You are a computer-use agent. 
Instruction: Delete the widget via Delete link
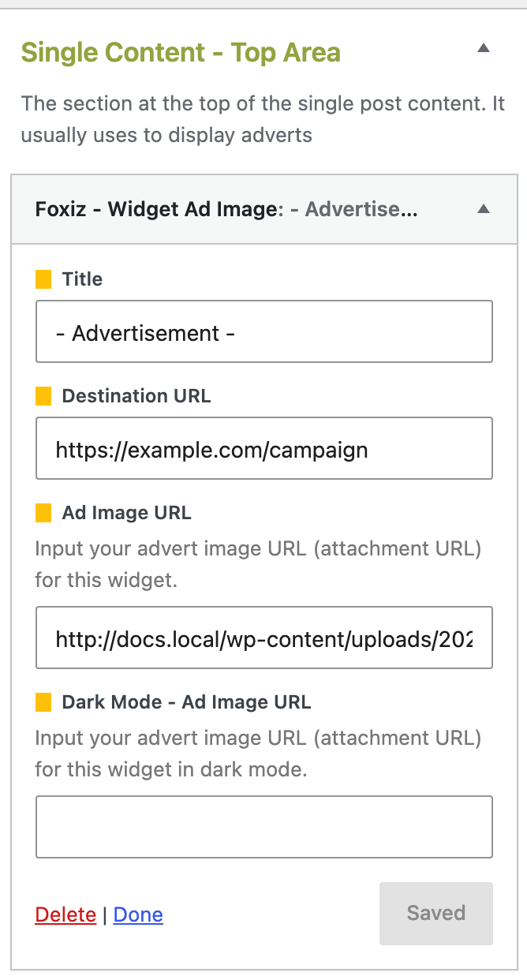[65, 915]
